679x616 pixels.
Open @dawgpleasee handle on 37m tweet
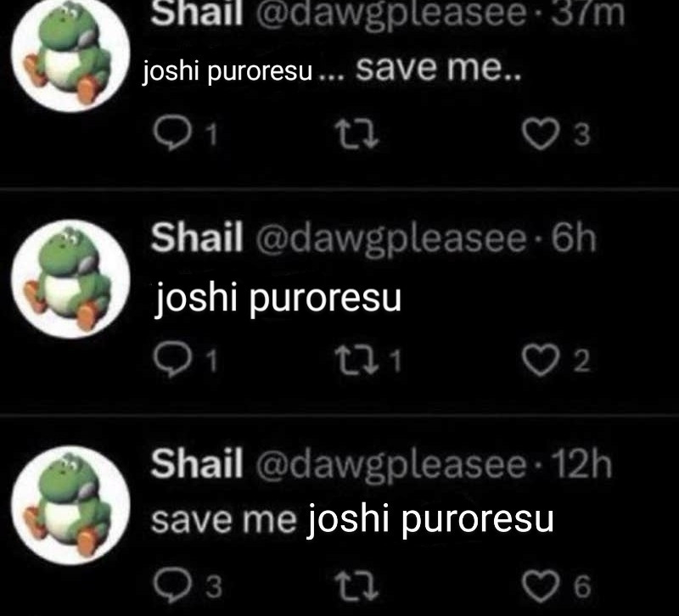tap(391, 13)
